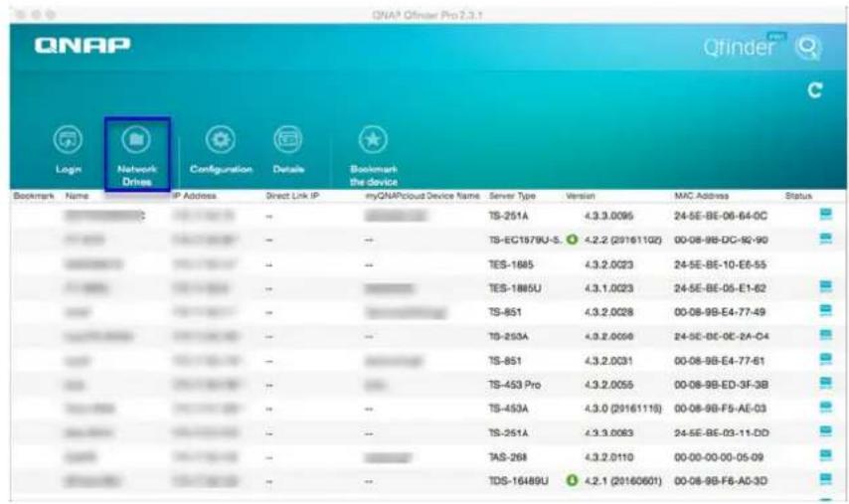Click status icon in the TS-453A row
This screenshot has height=504, width=849.
825,408
